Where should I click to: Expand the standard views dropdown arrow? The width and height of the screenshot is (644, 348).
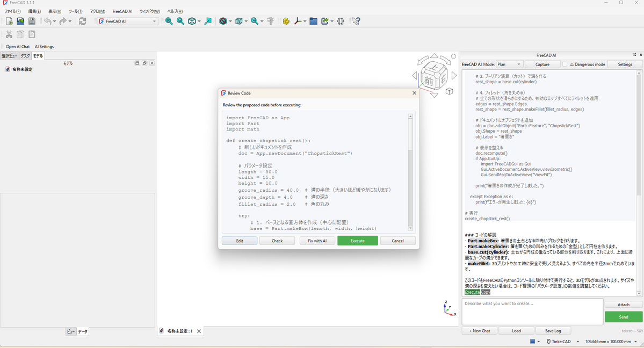[199, 21]
